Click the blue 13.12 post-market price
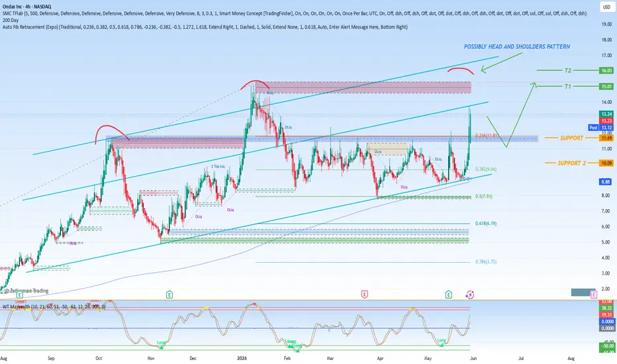The height and width of the screenshot is (364, 617). pyautogui.click(x=606, y=128)
